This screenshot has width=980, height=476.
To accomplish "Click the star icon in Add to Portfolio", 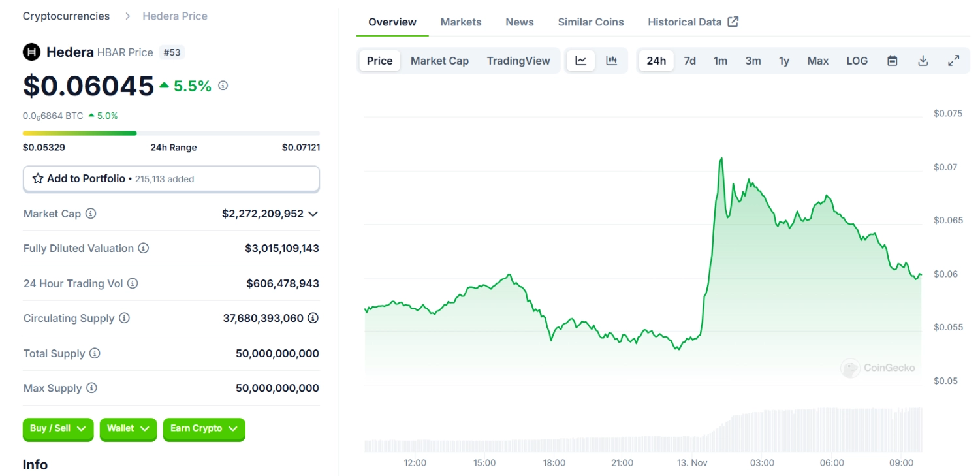I will (x=38, y=178).
